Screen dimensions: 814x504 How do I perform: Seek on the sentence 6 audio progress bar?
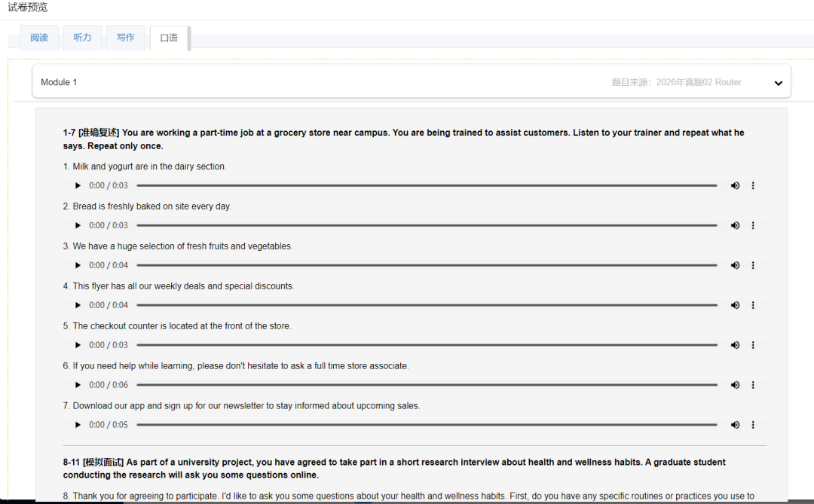(x=427, y=385)
